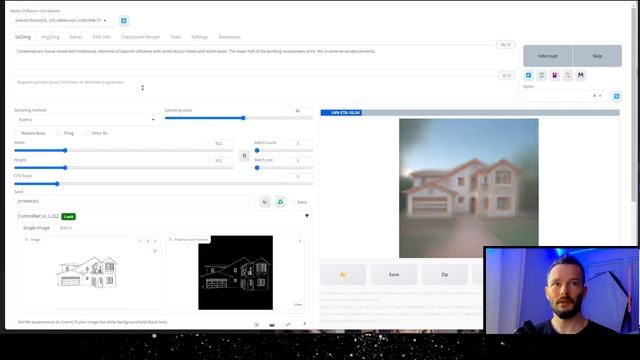Click the Zip button below the preview
Viewport: 640px width, 360px height.
[444, 275]
